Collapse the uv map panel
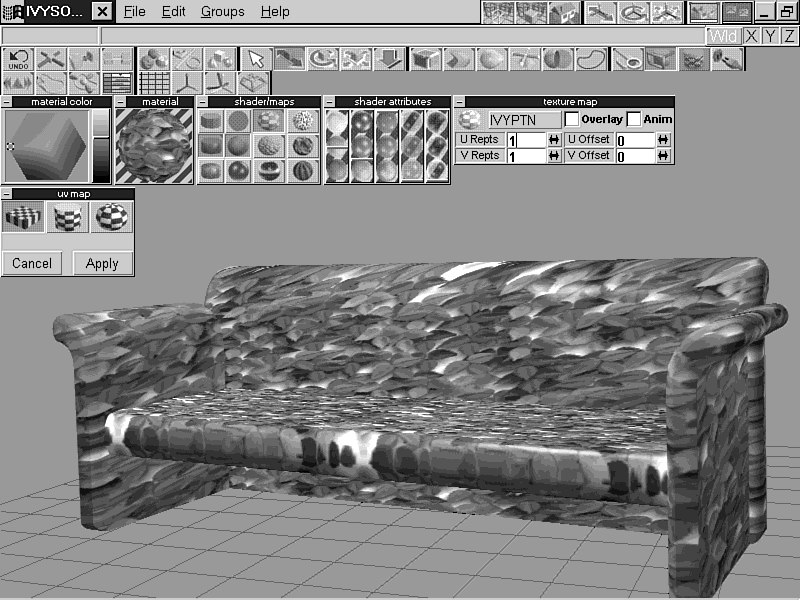 tap(7, 193)
